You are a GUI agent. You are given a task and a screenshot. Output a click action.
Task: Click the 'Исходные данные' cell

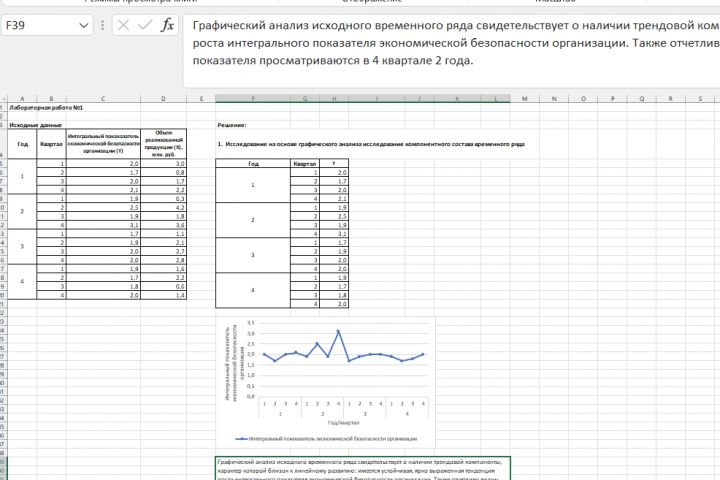click(x=35, y=125)
